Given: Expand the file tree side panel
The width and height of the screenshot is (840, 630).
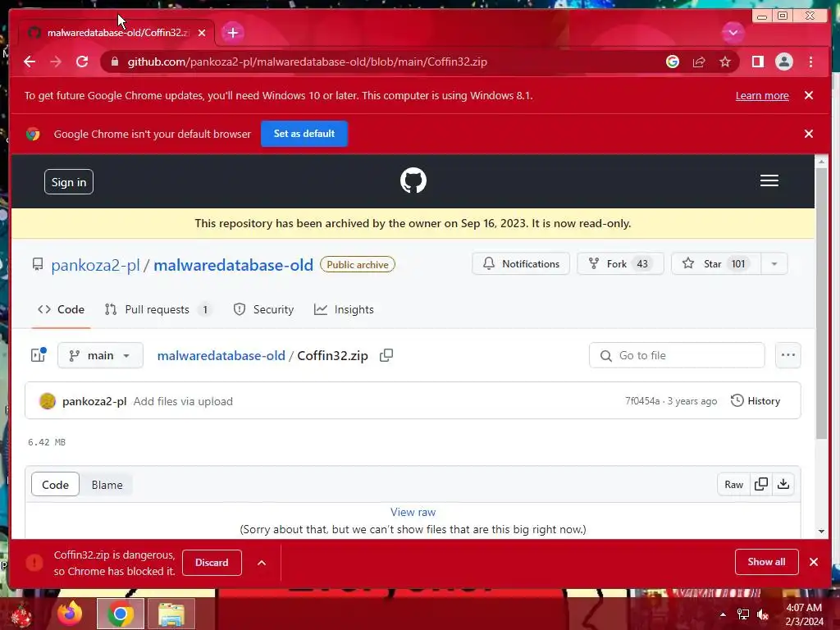Looking at the screenshot, I should pos(39,354).
